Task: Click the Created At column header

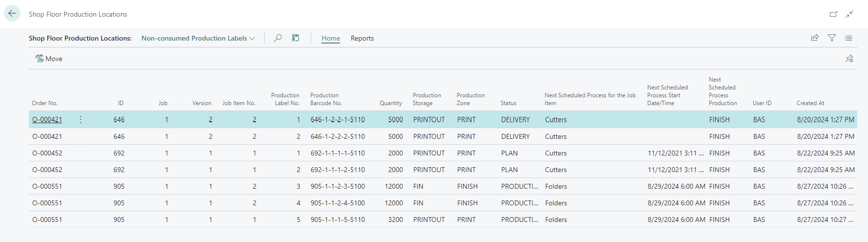Action: [x=810, y=103]
